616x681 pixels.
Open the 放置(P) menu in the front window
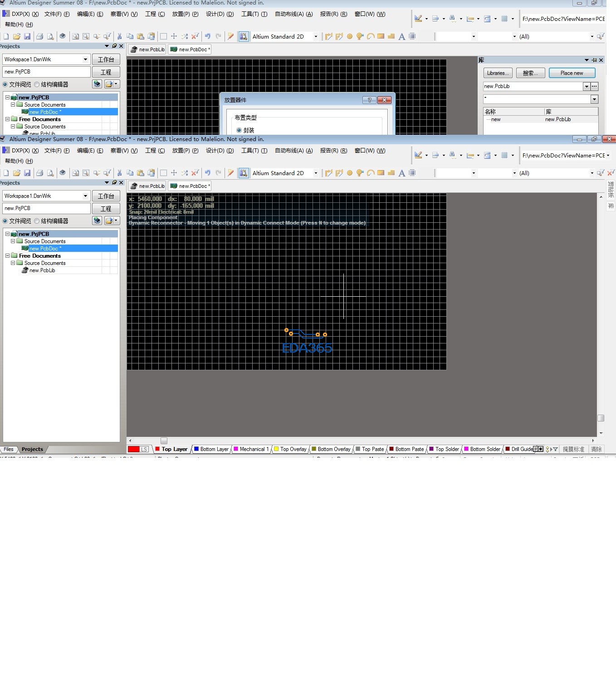click(185, 151)
